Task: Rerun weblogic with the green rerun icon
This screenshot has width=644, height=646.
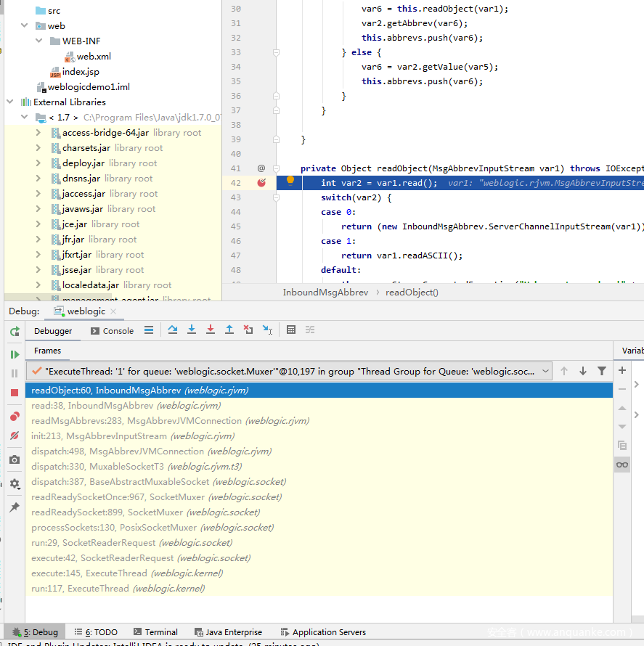Action: coord(15,332)
